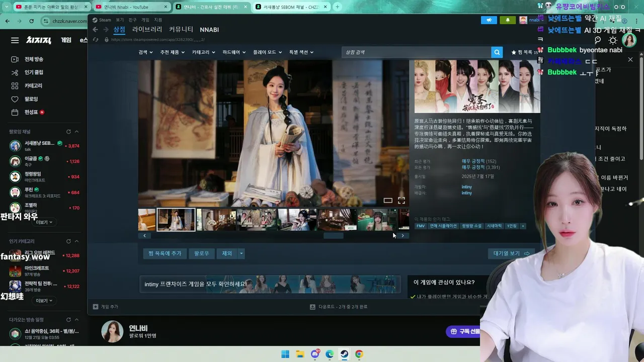Open the dropdown arrow beside 제외 button

[x=241, y=253]
